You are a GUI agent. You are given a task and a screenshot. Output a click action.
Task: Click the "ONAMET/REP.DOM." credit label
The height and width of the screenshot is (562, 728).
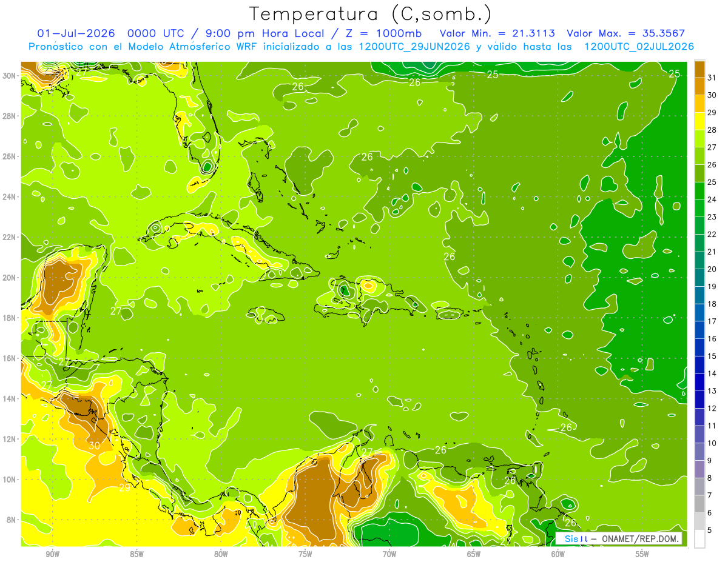pyautogui.click(x=641, y=538)
